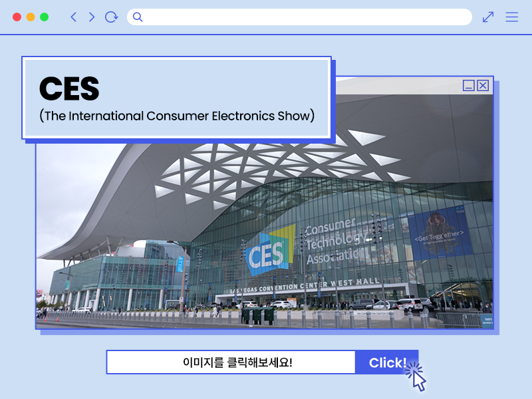
Task: Click the International Consumer Electronics Show subtitle
Action: click(177, 116)
